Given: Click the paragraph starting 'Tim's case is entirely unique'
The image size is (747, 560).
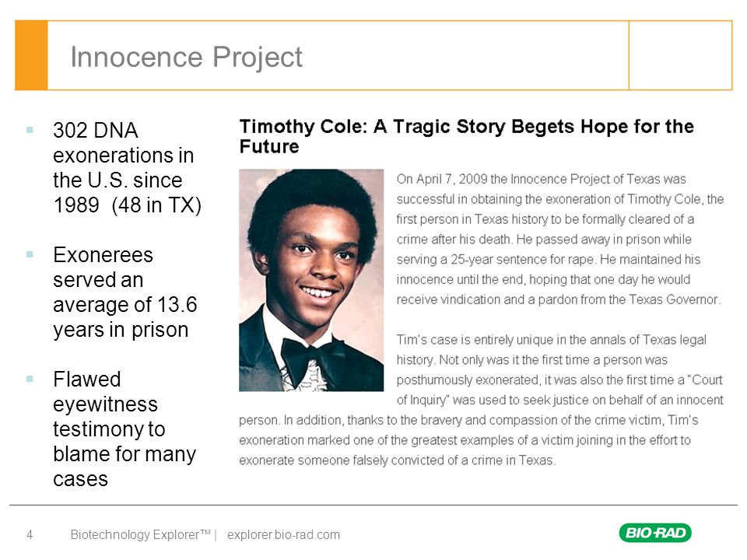Looking at the screenshot, I should coord(481,400).
